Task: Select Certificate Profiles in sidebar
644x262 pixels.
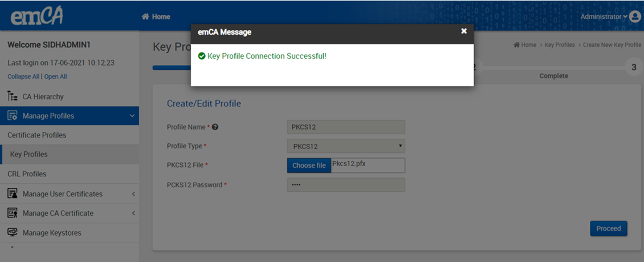Action: 37,135
